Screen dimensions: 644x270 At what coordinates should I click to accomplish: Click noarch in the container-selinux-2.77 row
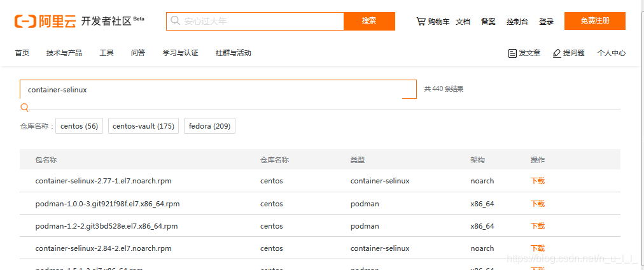coord(482,181)
